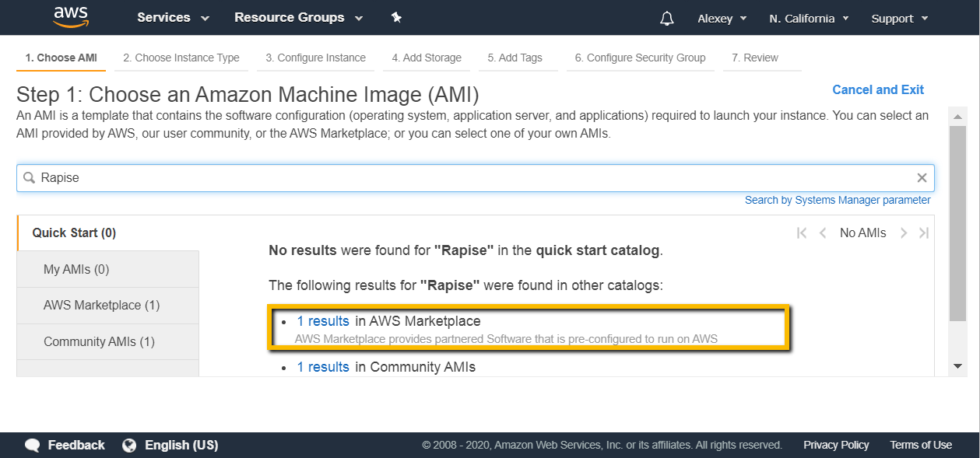This screenshot has height=458, width=980.
Task: Open the 4. Add Storage step
Action: [x=427, y=58]
